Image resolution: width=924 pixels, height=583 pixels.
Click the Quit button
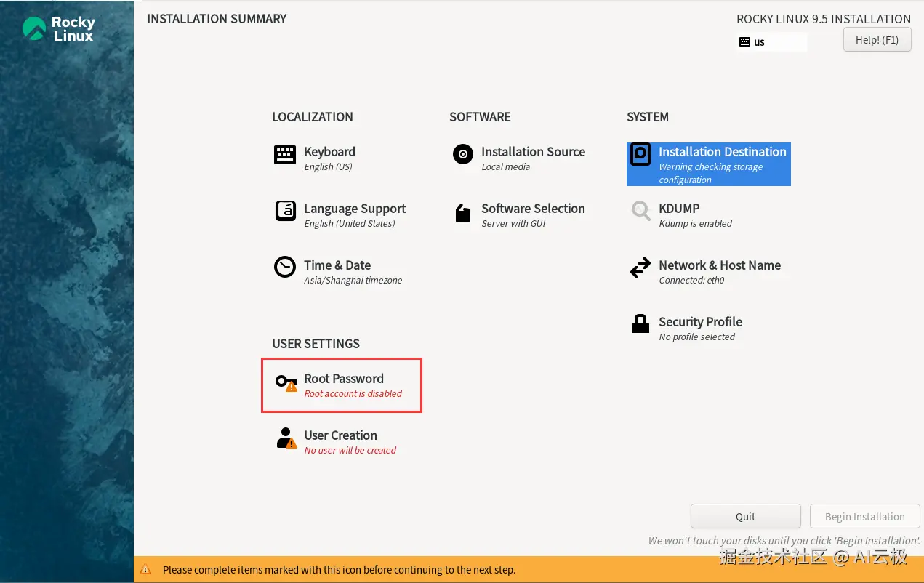pos(745,516)
